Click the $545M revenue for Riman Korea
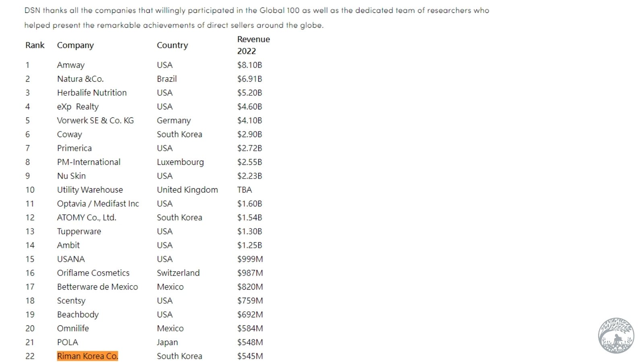 pos(250,356)
